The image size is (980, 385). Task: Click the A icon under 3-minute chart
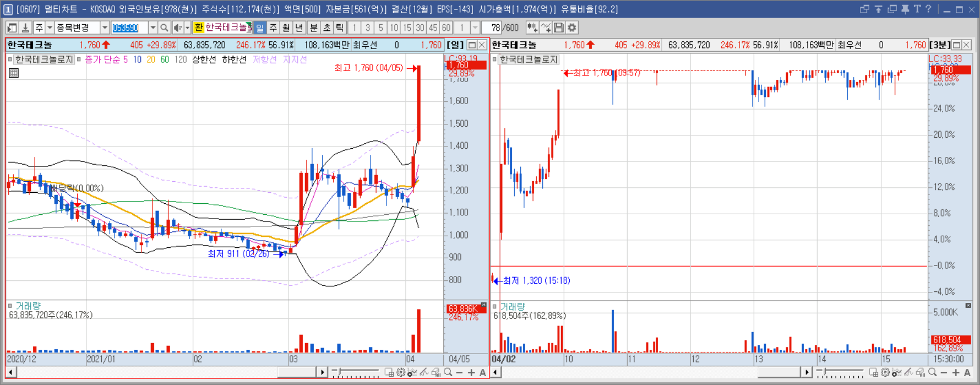pos(967,373)
